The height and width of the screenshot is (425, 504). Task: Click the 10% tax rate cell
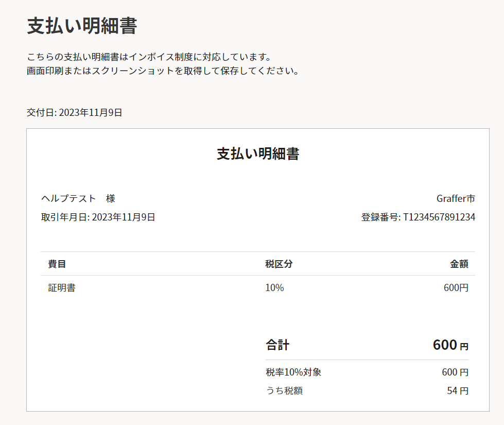click(x=274, y=288)
